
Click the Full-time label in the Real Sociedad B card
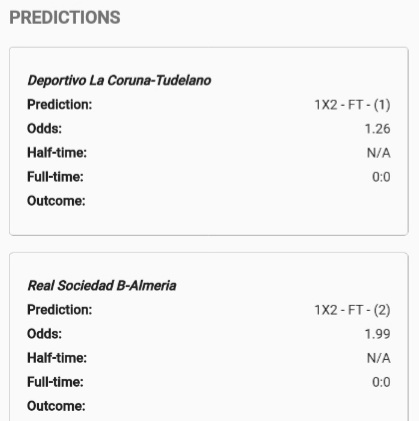(55, 382)
